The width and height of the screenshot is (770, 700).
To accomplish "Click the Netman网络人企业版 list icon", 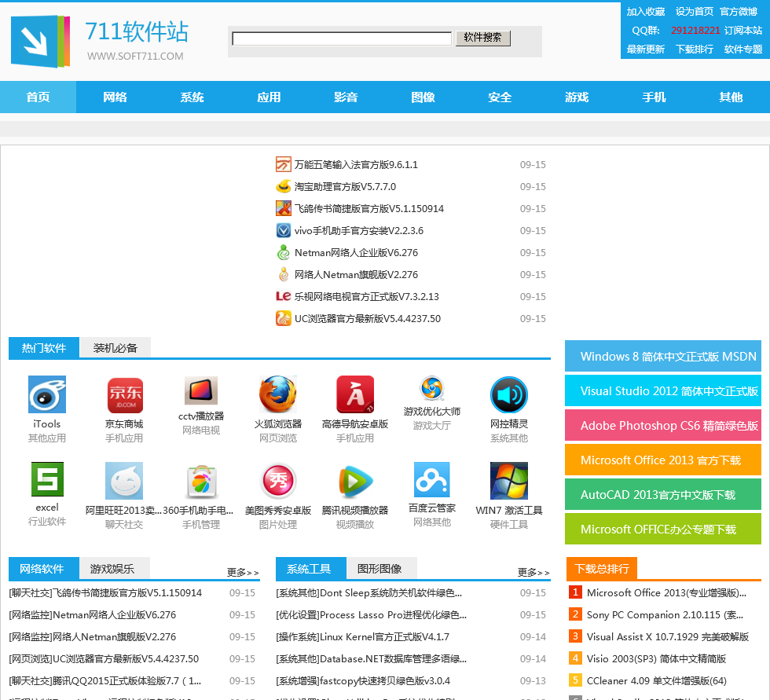I will [x=284, y=252].
